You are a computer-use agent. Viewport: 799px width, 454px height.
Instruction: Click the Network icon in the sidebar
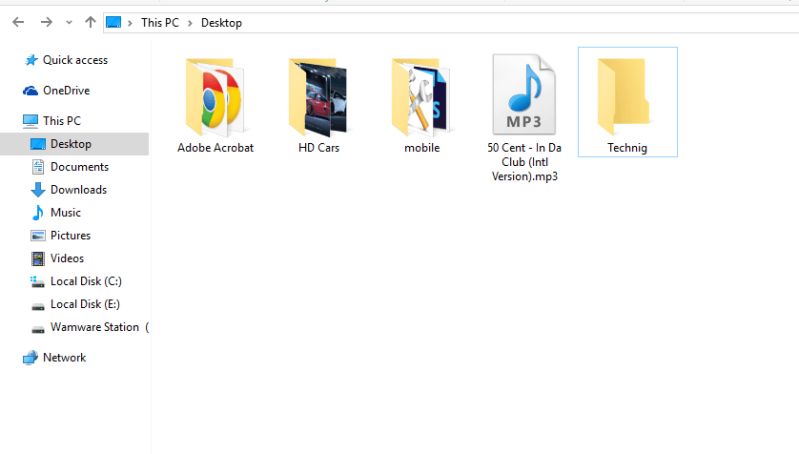click(x=30, y=358)
